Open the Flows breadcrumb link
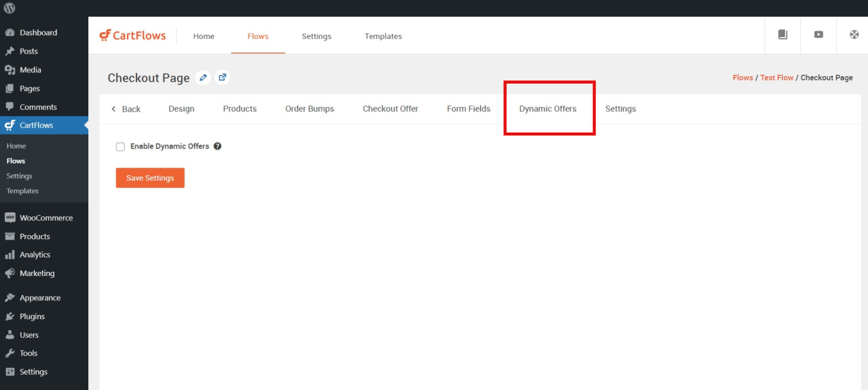The width and height of the screenshot is (868, 390). click(x=742, y=78)
